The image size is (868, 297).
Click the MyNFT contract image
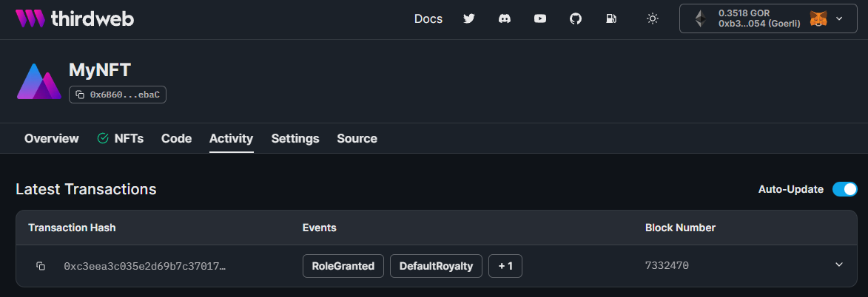38,81
